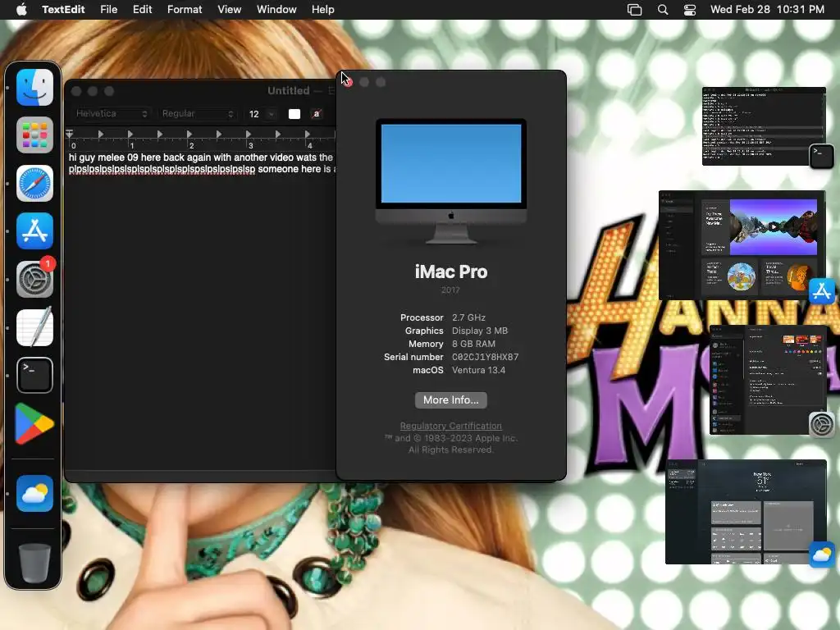Open the View menu

[x=230, y=10]
